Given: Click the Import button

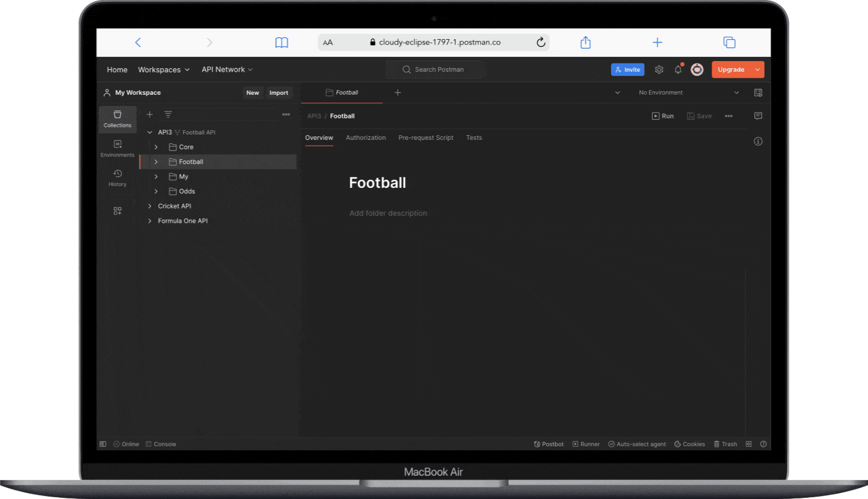Looking at the screenshot, I should [x=278, y=93].
